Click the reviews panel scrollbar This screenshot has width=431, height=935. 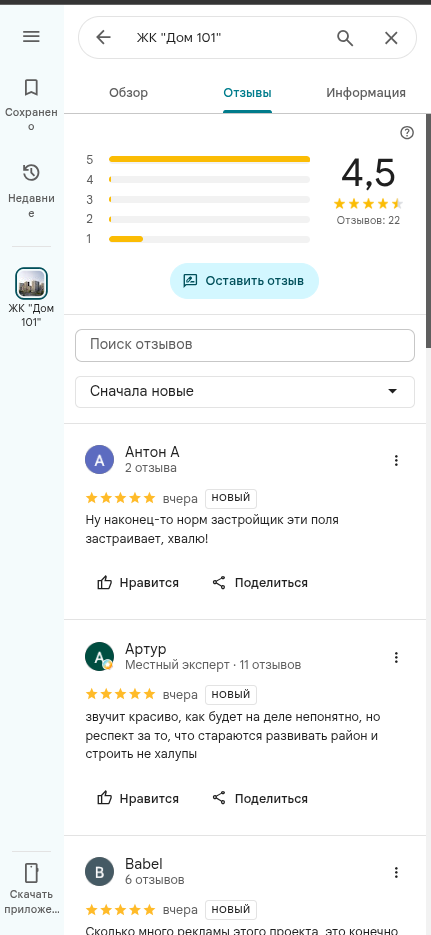[428, 230]
